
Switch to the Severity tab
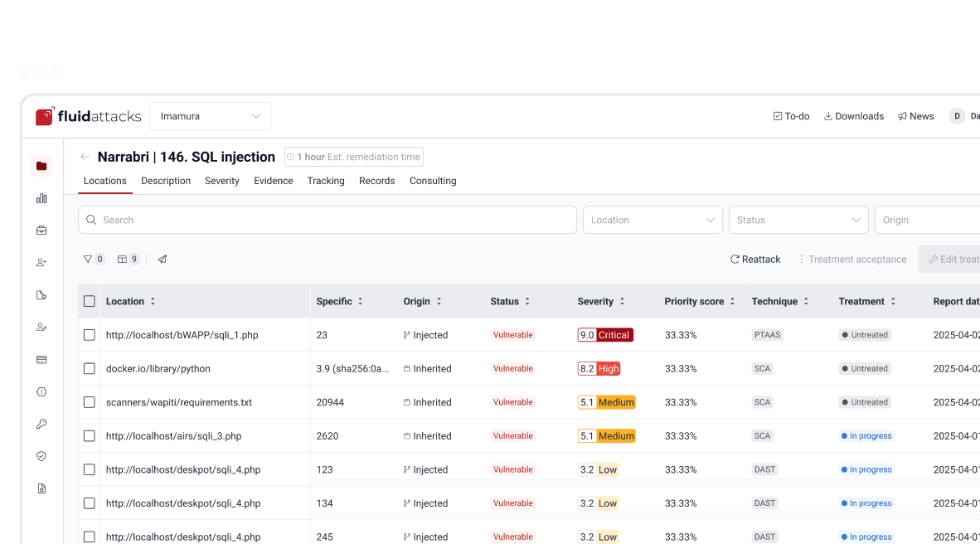click(222, 181)
